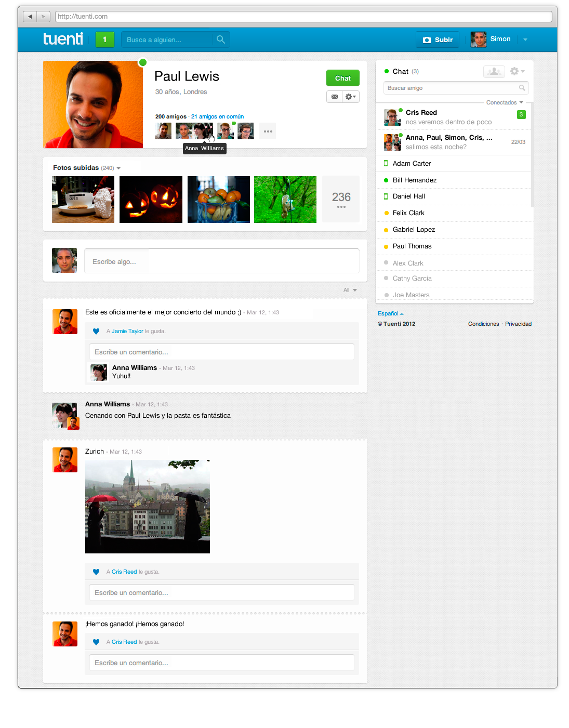Open the green notifications counter badge
The height and width of the screenshot is (728, 569).
(104, 39)
